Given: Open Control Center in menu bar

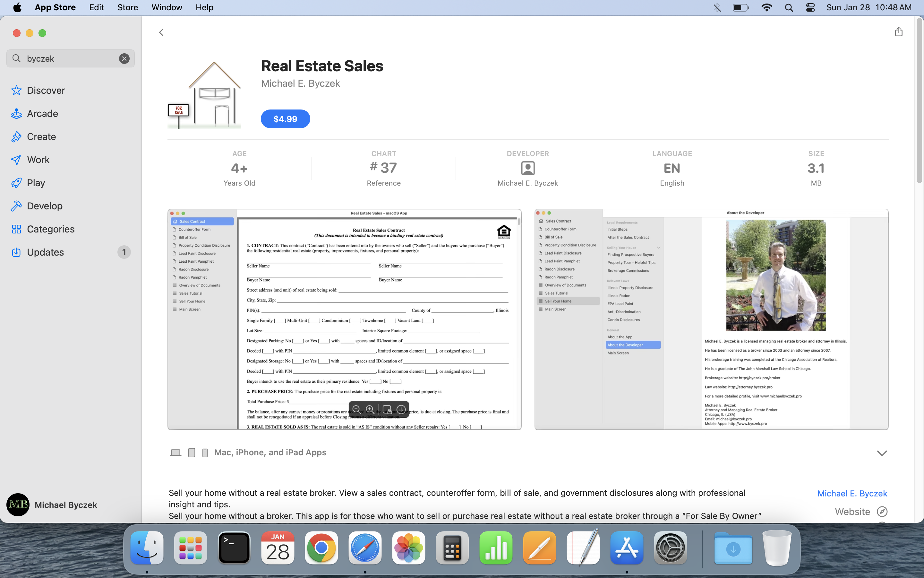Looking at the screenshot, I should click(810, 7).
